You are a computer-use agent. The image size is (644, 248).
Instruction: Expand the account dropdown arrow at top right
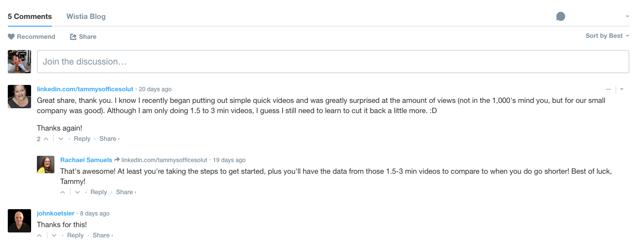tap(627, 17)
